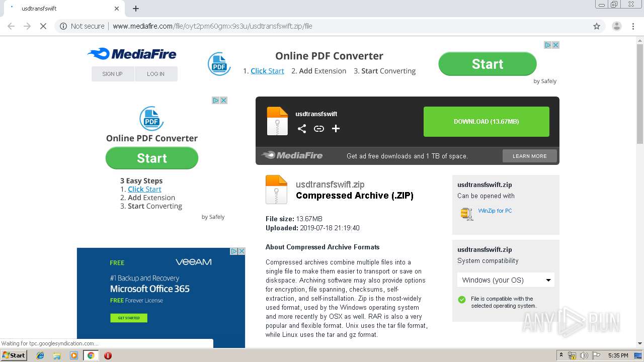The height and width of the screenshot is (362, 644).
Task: Click 'Uploaded: 2019-07-18 21:19:40' text
Action: point(312,228)
